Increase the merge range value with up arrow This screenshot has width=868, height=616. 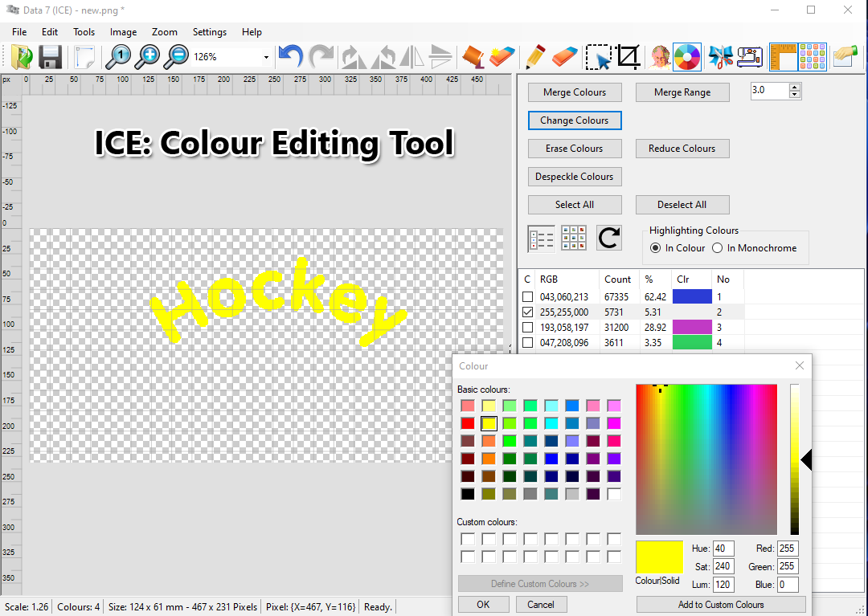click(795, 88)
